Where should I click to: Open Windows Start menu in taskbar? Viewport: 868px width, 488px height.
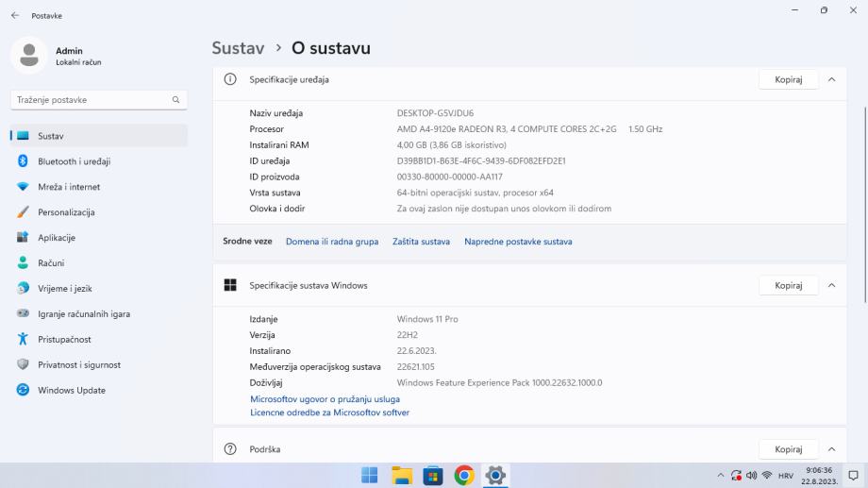pos(370,476)
